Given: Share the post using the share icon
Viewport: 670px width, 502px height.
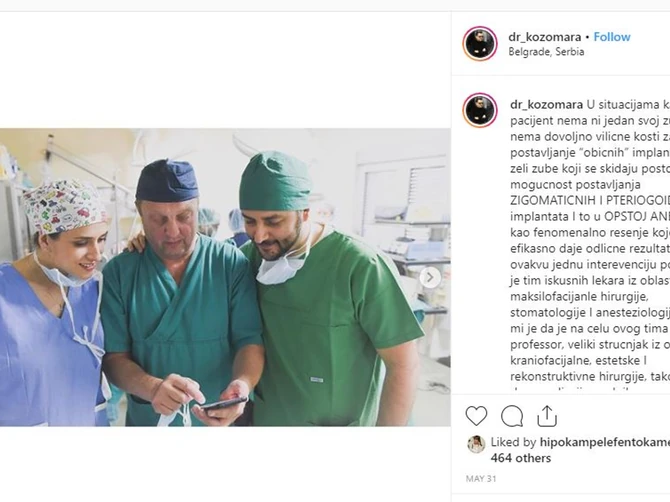Looking at the screenshot, I should pyautogui.click(x=547, y=416).
